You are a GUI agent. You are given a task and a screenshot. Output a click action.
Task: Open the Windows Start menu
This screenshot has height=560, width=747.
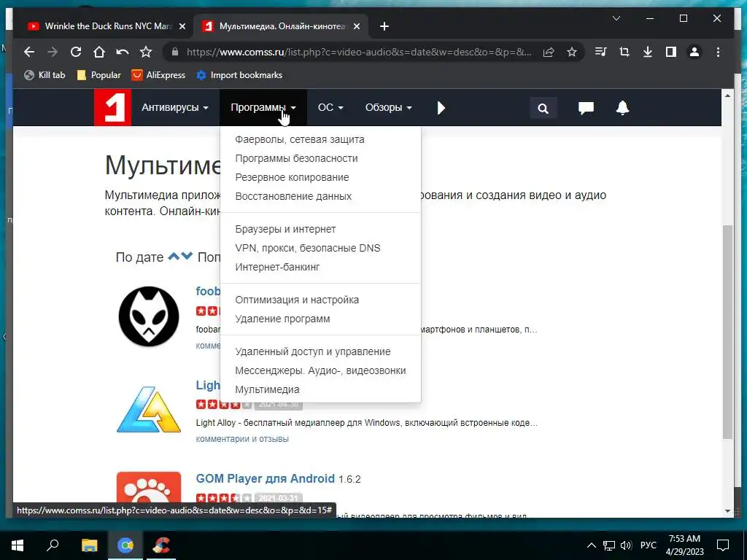tap(18, 545)
